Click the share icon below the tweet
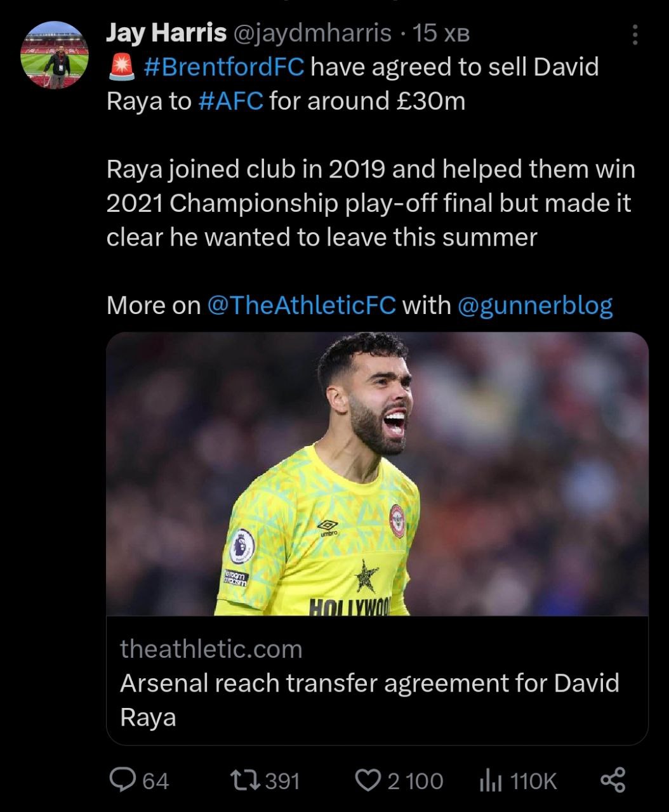Viewport: 669px width, 812px height. coord(613,780)
